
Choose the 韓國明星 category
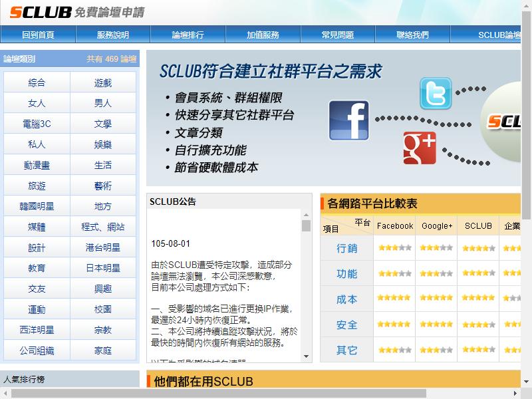click(37, 206)
